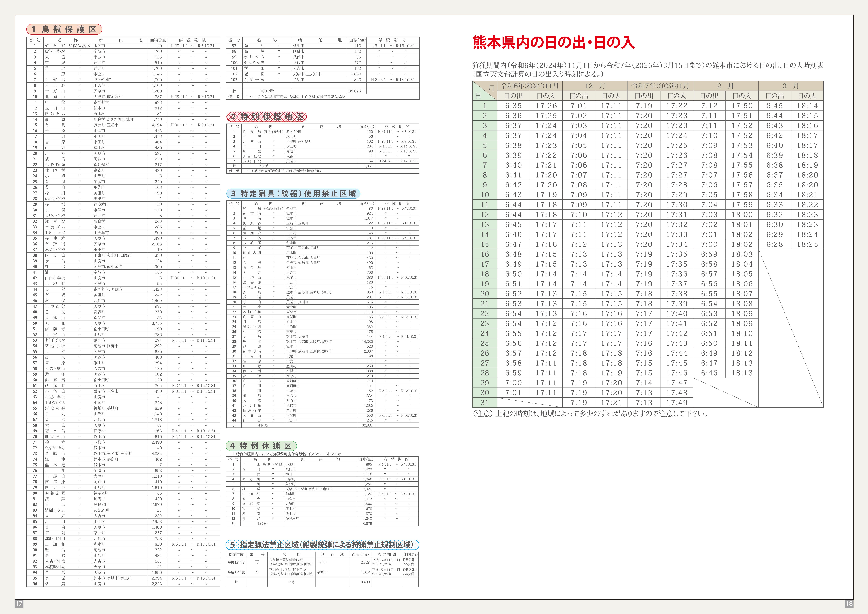
Task: Click sunset time 18:14 for March 1
Action: coord(807,106)
